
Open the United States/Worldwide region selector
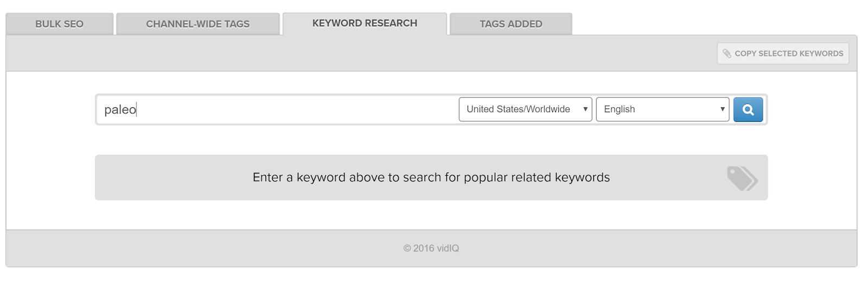coord(519,110)
